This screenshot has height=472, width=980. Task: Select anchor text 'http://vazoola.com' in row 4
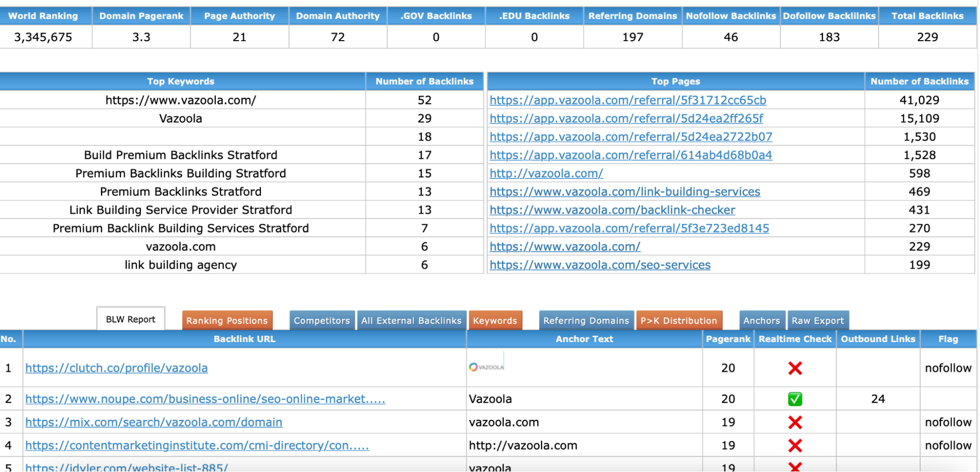[x=523, y=446]
